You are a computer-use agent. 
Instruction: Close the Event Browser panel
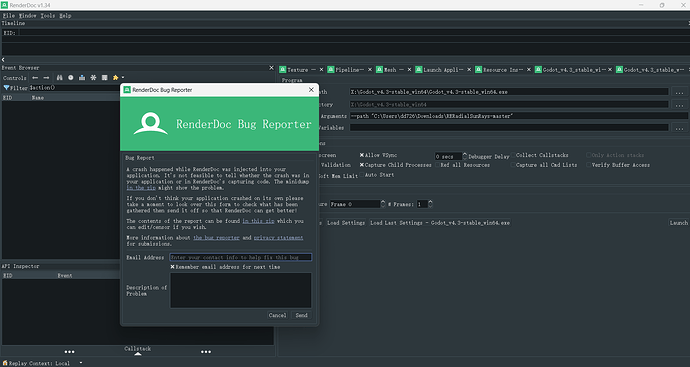[271, 68]
